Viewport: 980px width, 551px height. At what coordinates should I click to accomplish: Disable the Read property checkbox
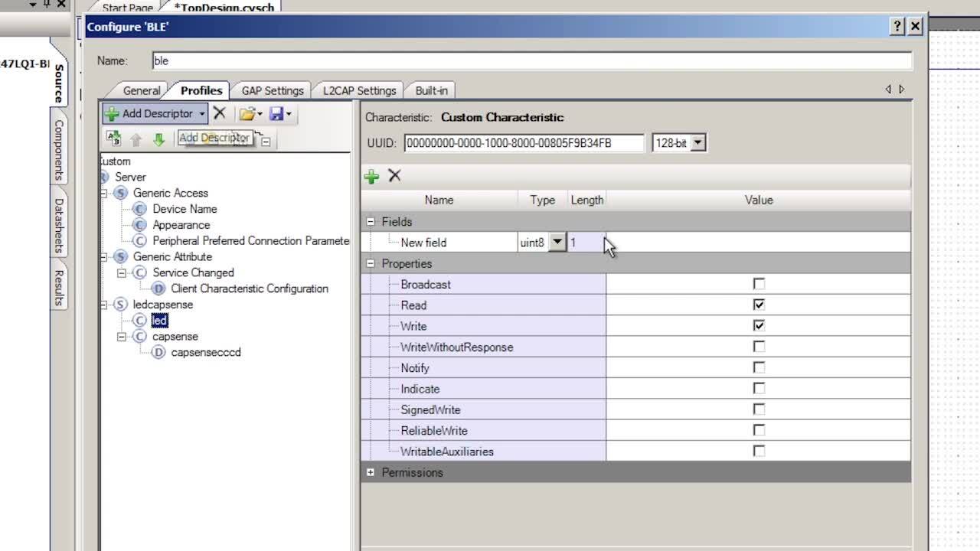[758, 305]
